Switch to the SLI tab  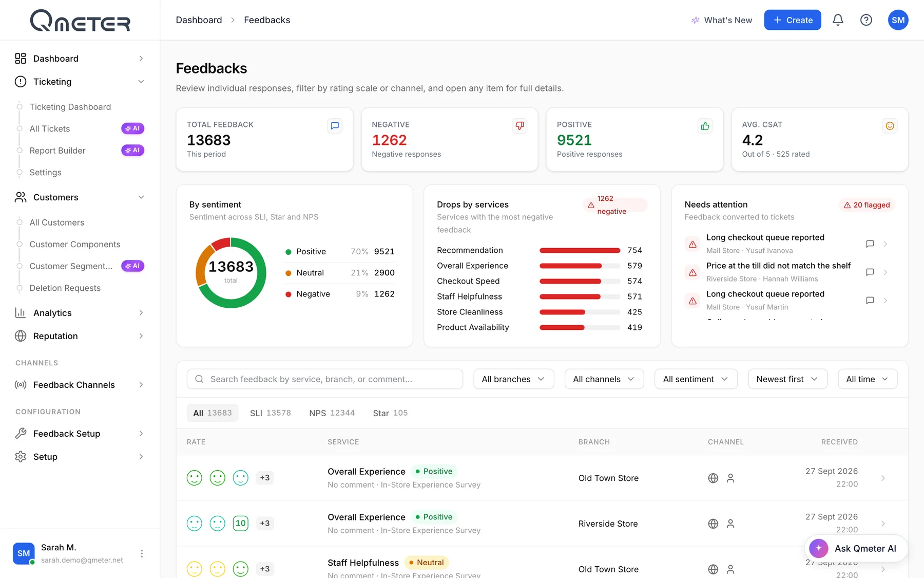click(x=271, y=413)
